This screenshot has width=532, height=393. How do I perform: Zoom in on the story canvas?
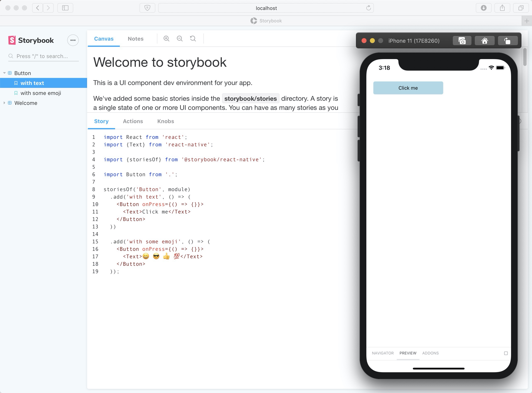click(166, 38)
